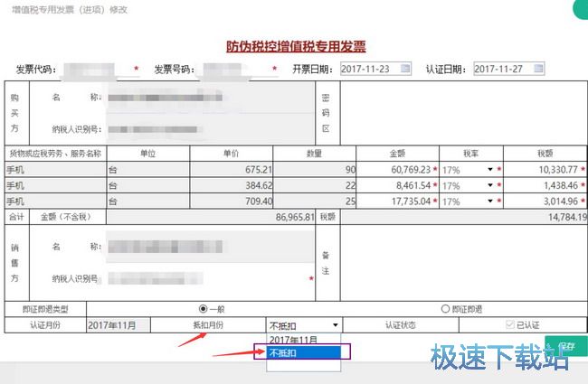Click the 备注 text area

tap(463, 263)
